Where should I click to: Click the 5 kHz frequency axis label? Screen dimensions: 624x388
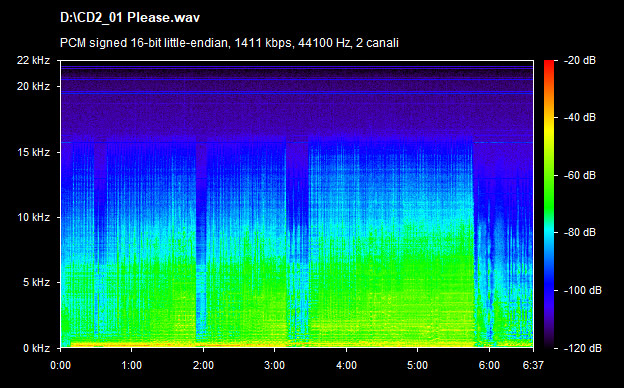(36, 283)
